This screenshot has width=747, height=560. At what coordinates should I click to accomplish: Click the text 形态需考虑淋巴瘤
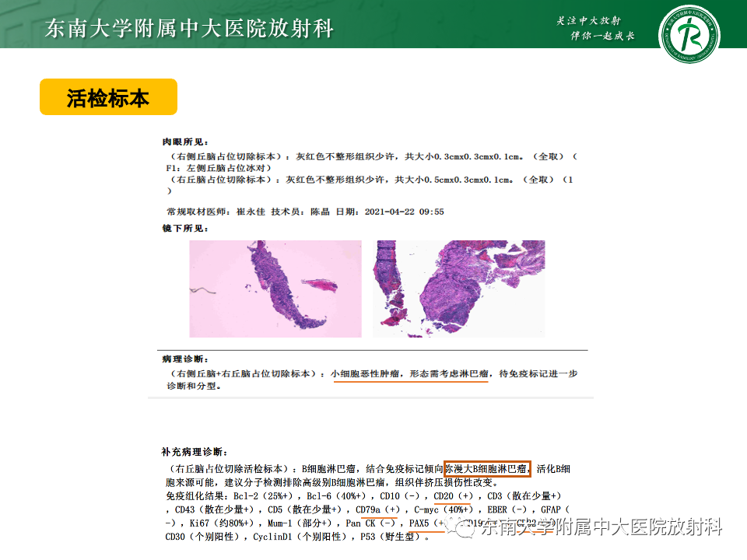(x=449, y=374)
